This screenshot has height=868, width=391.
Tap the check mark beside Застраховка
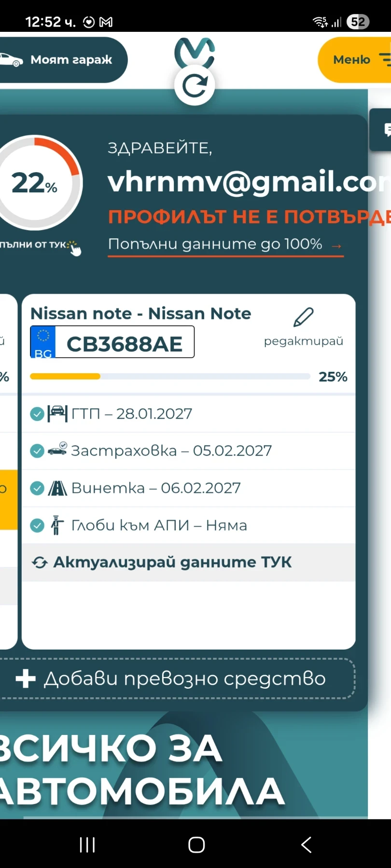click(37, 451)
